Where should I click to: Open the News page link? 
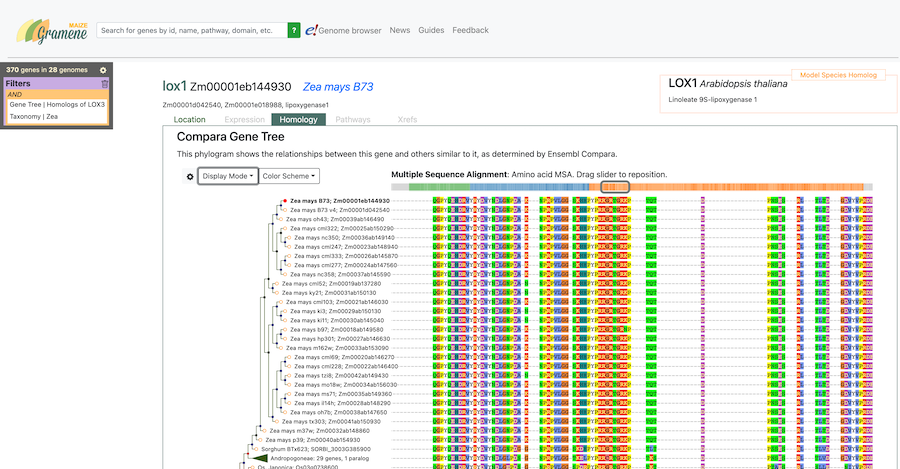400,31
